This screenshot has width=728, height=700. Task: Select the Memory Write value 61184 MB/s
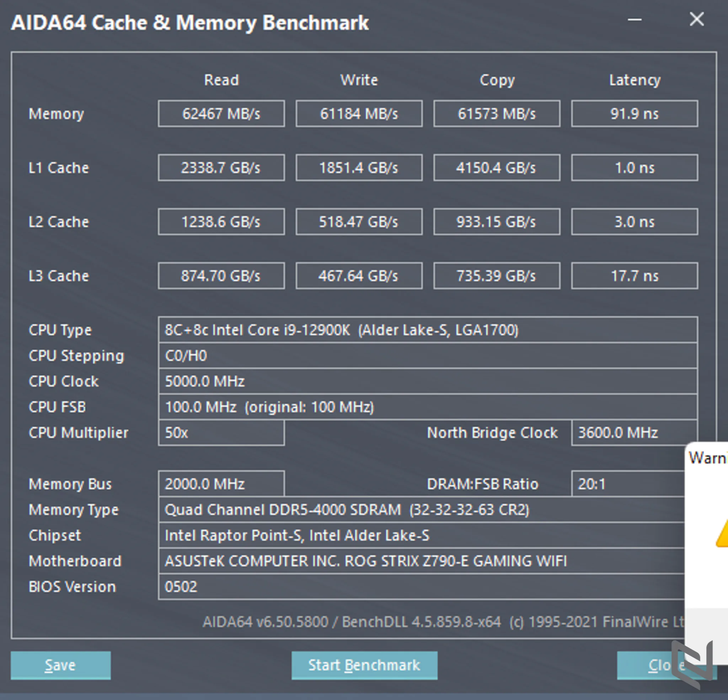click(x=359, y=113)
